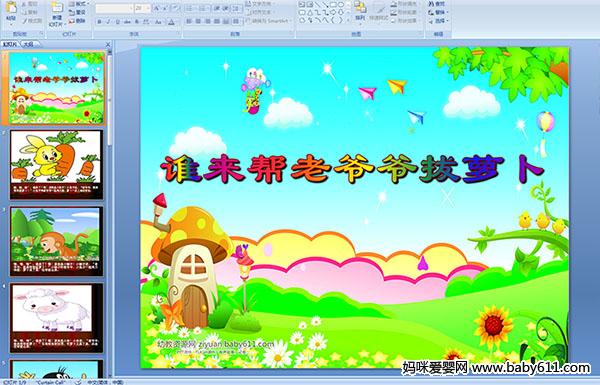This screenshot has width=600, height=385.
Task: Toggle Bold formatting in the font group
Action: [x=99, y=22]
